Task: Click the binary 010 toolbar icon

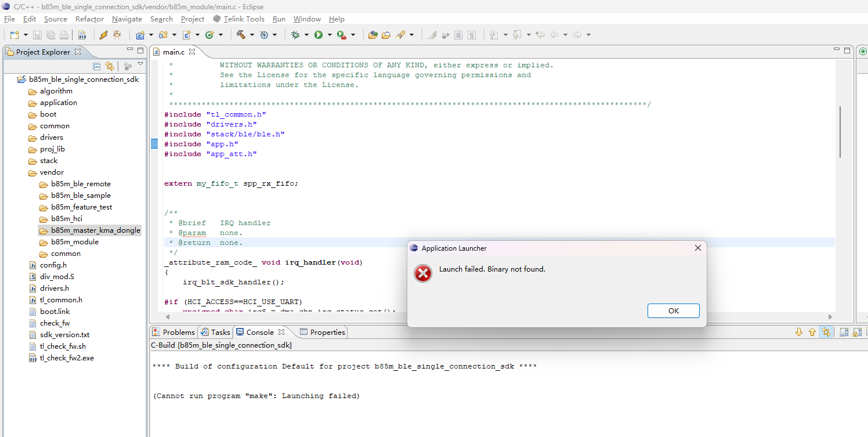Action: (82, 35)
